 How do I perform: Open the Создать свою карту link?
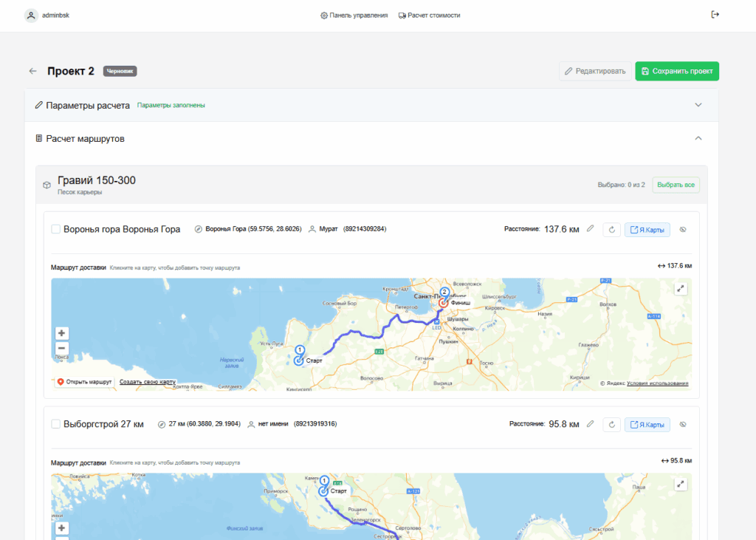[148, 382]
